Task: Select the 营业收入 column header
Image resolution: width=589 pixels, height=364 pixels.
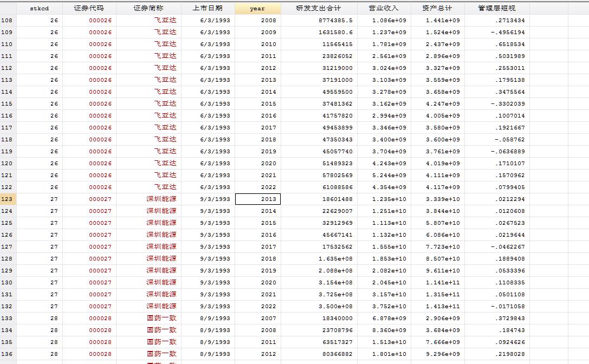Action: [x=384, y=8]
